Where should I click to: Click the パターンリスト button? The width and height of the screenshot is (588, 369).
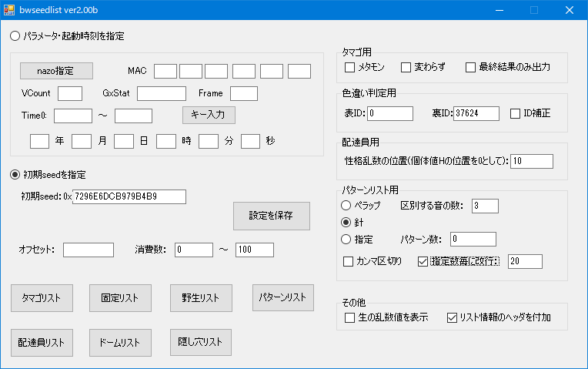coord(283,297)
